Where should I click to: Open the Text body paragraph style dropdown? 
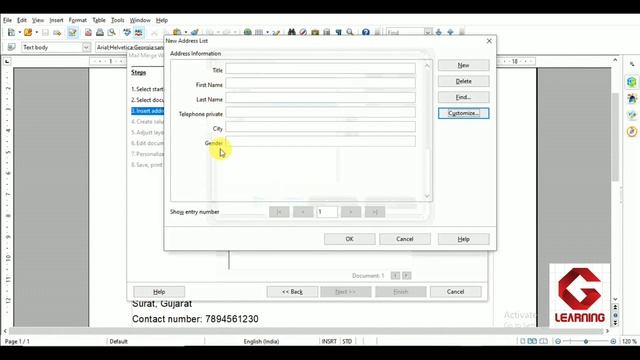(x=86, y=47)
